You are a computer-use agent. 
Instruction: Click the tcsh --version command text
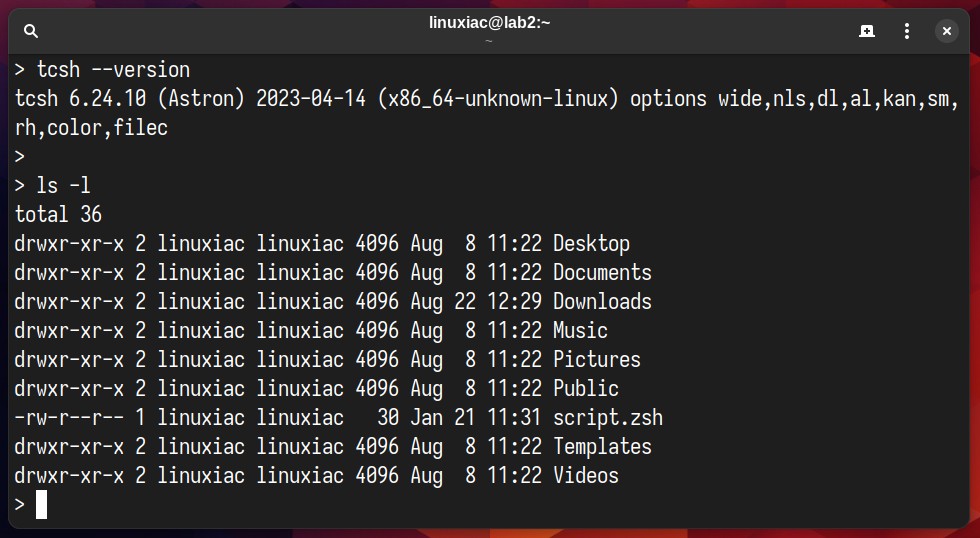pyautogui.click(x=113, y=69)
